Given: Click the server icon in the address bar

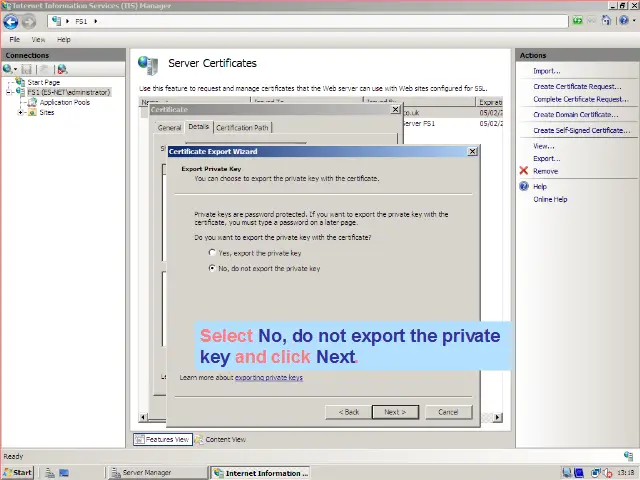Looking at the screenshot, I should (x=56, y=21).
